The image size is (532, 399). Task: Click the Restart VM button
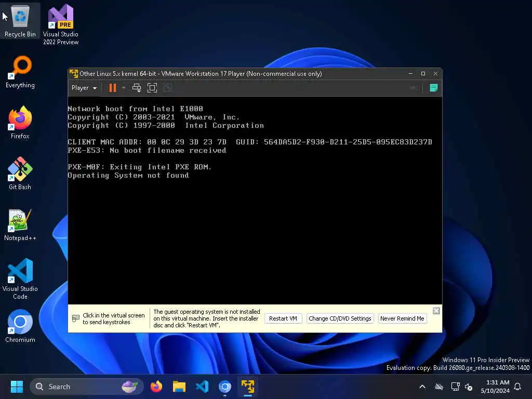coord(283,318)
